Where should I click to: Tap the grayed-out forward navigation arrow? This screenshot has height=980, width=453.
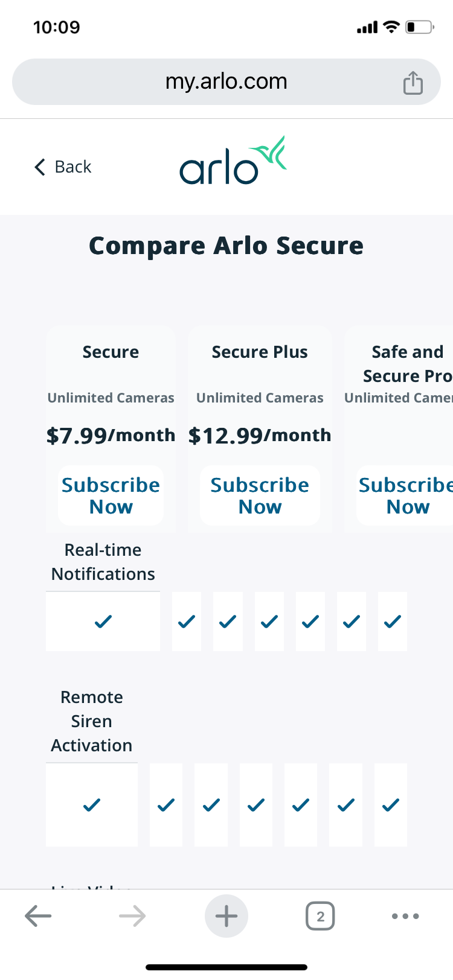132,915
